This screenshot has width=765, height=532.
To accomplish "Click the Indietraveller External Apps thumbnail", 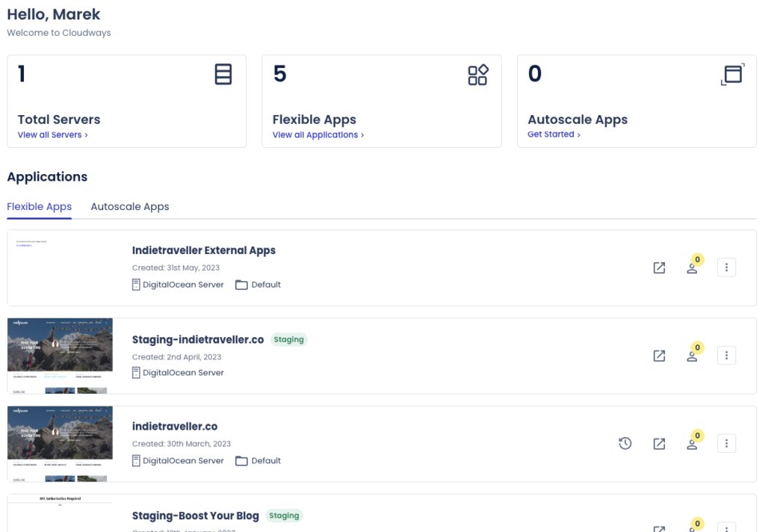I will point(60,268).
